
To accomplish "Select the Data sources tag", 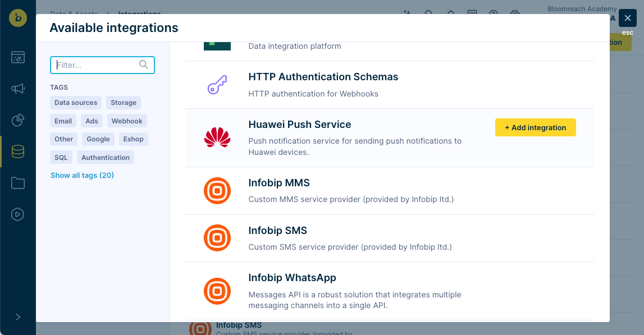I will pyautogui.click(x=76, y=103).
